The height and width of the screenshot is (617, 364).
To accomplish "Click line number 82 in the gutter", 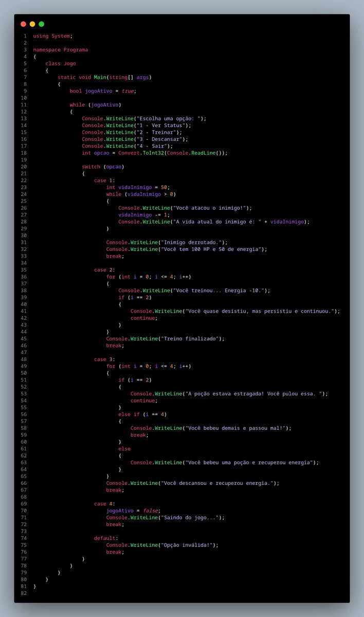I will [x=23, y=593].
